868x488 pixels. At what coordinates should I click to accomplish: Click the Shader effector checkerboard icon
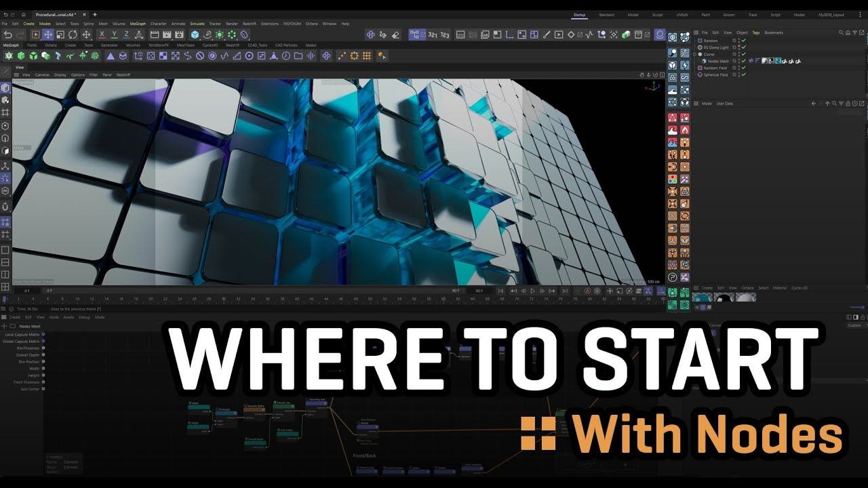163,56
